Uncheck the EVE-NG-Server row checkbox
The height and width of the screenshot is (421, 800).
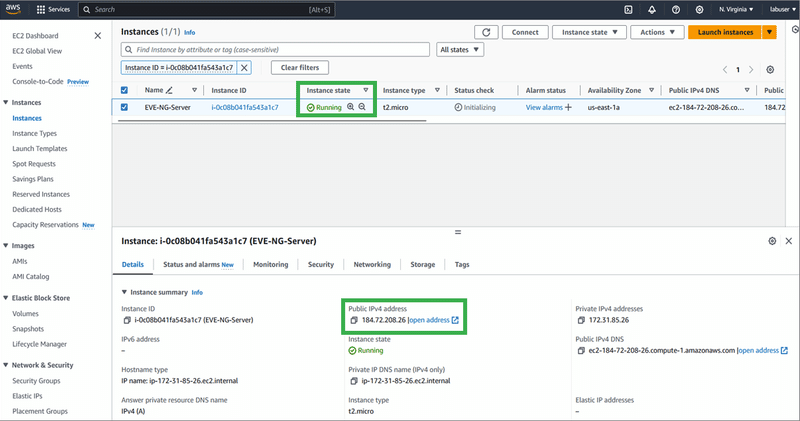point(124,107)
